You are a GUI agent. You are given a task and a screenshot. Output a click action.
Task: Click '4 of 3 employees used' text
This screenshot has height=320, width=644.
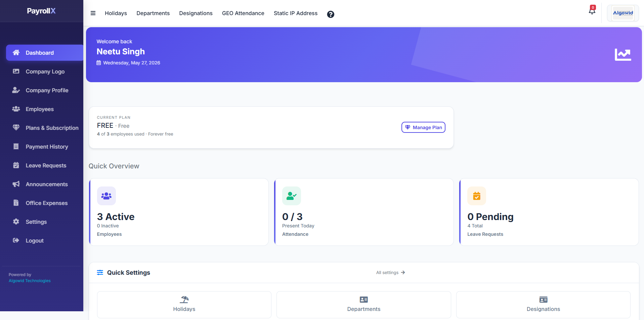[121, 134]
